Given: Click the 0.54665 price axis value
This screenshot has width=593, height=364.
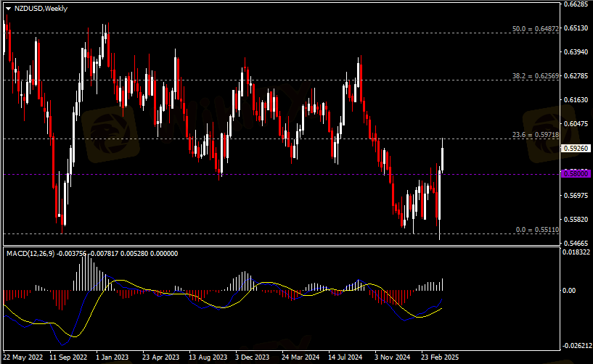Looking at the screenshot, I should pyautogui.click(x=576, y=243).
